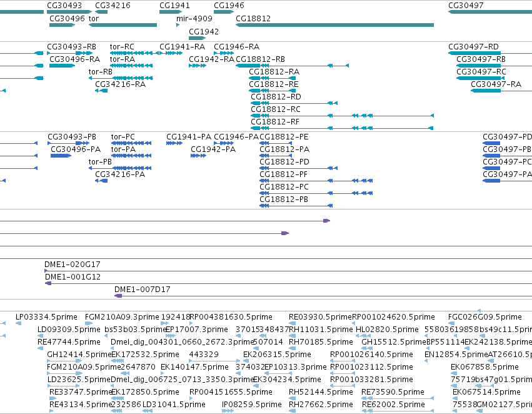
Task: Select transcript CG30493-RB
Action: click(x=71, y=46)
